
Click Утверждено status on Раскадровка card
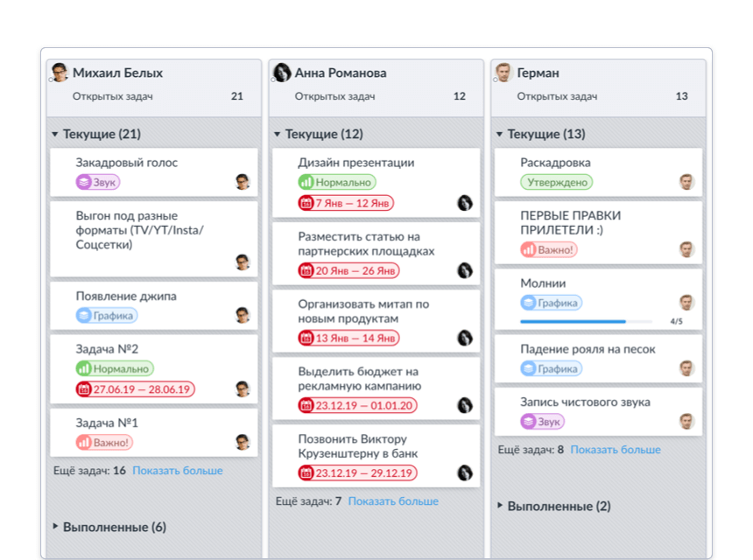(556, 182)
